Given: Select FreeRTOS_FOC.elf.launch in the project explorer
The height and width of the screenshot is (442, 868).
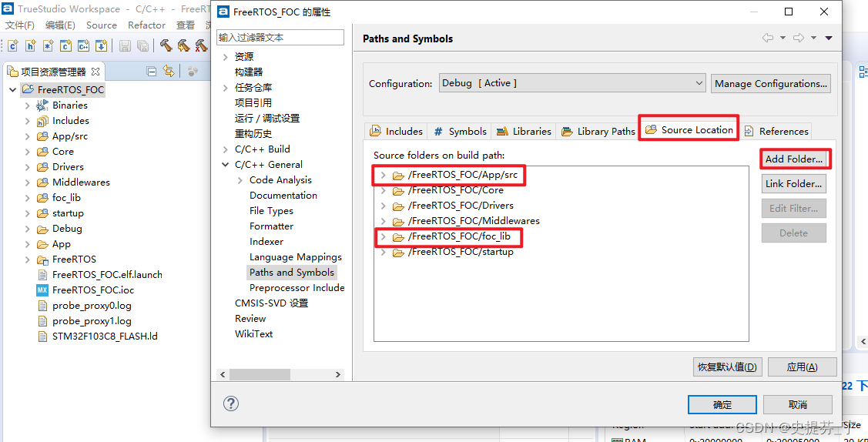Looking at the screenshot, I should (107, 274).
